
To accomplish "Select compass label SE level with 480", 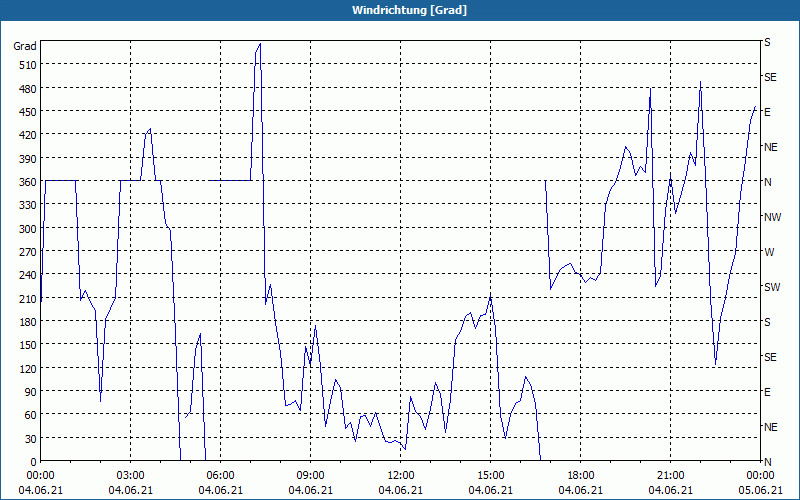I will click(770, 77).
